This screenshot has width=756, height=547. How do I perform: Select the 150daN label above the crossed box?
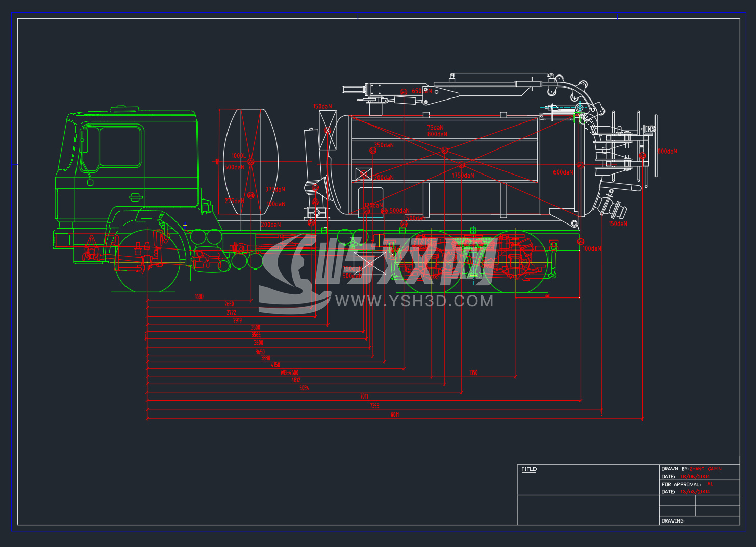tap(322, 107)
